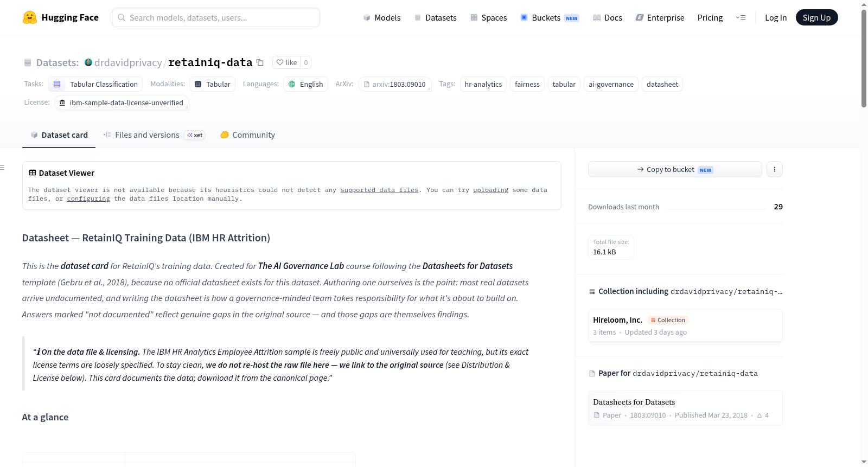Click the page vertical scrollbar thumb
This screenshot has height=467, width=868.
[x=864, y=59]
